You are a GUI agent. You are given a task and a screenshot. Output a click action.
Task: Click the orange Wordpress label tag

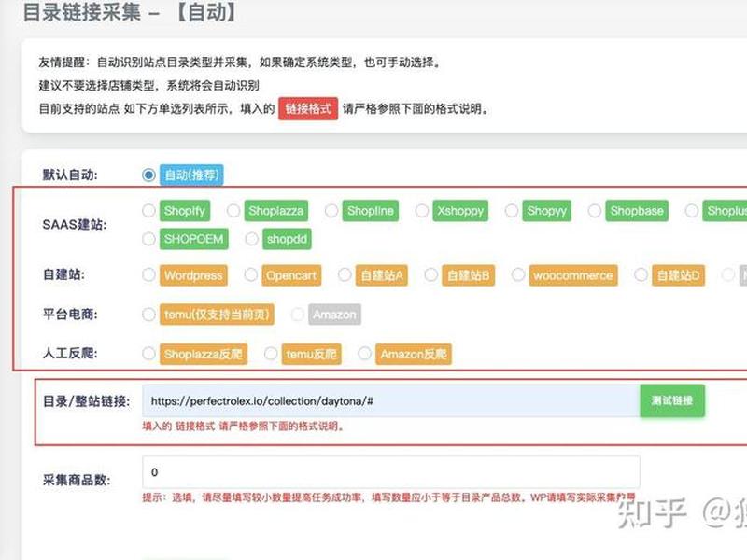pos(193,275)
